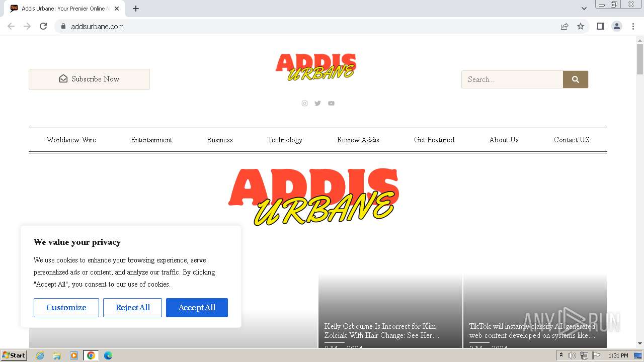Click the Instagram icon under the logo

click(304, 103)
